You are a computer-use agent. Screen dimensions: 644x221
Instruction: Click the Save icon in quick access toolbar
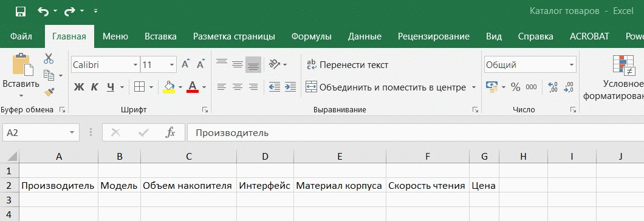pos(21,11)
